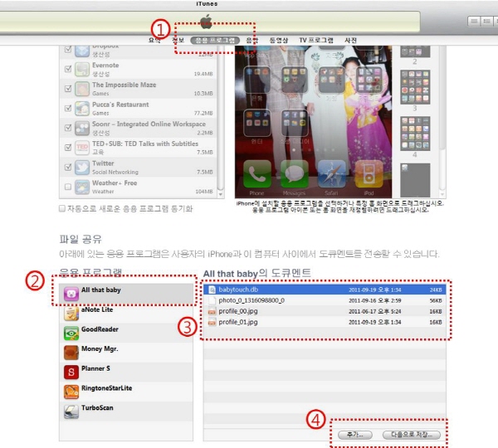This screenshot has height=448, width=498.
Task: Select RingtoneStarLite in file sharing apps
Action: tap(126, 392)
